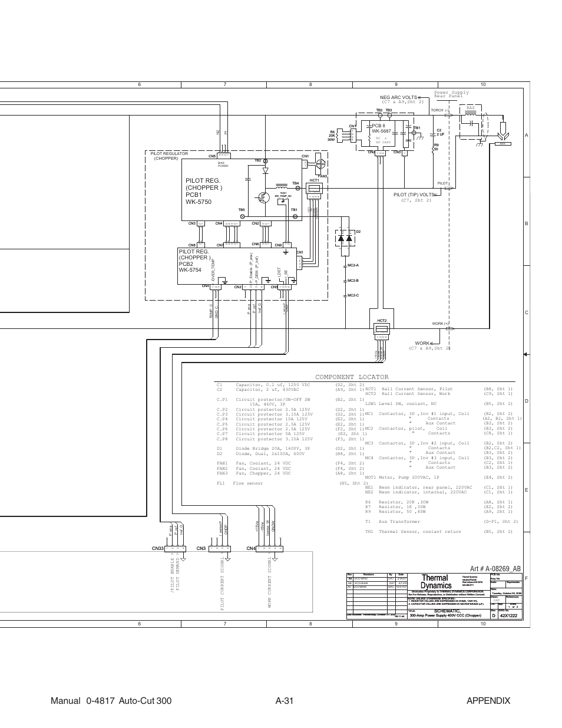Image resolution: width=562 pixels, height=728 pixels.
Task: Click drawing number 42X1222 in title block
Action: point(508,614)
